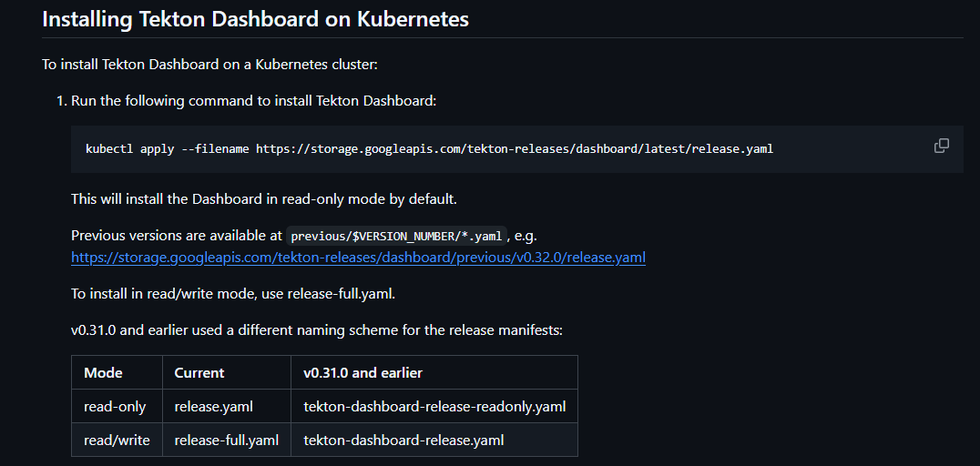The height and width of the screenshot is (466, 980).
Task: Click the 'different naming scheme' sentence
Action: (317, 329)
